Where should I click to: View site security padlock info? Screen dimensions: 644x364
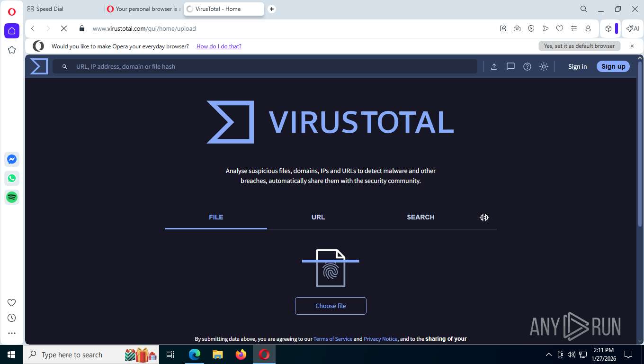[82, 28]
